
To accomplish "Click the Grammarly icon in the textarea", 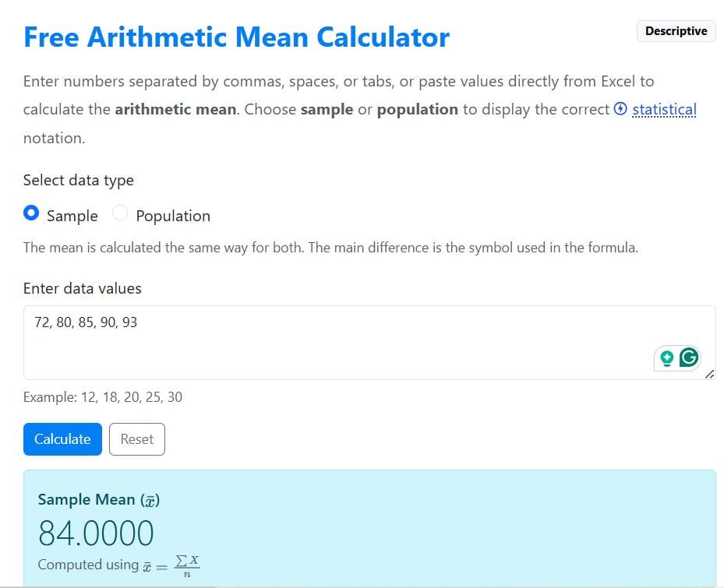I will pos(687,357).
